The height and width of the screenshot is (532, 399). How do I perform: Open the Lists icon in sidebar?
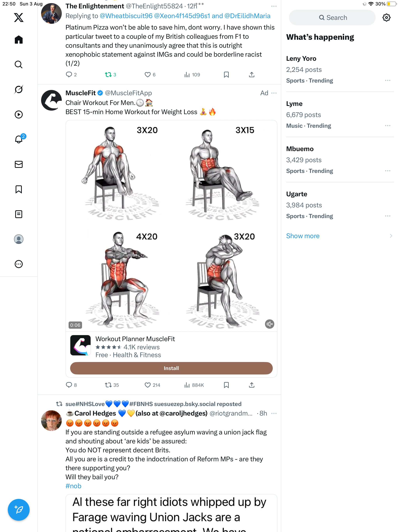pos(19,214)
